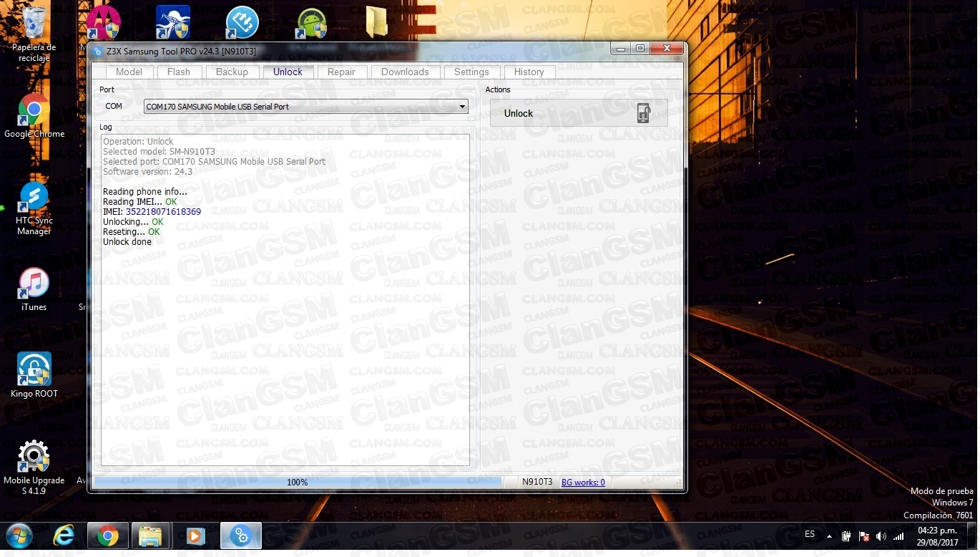The width and height of the screenshot is (980, 557).
Task: Minimize the Z3X Samsung Tool window
Action: 620,49
